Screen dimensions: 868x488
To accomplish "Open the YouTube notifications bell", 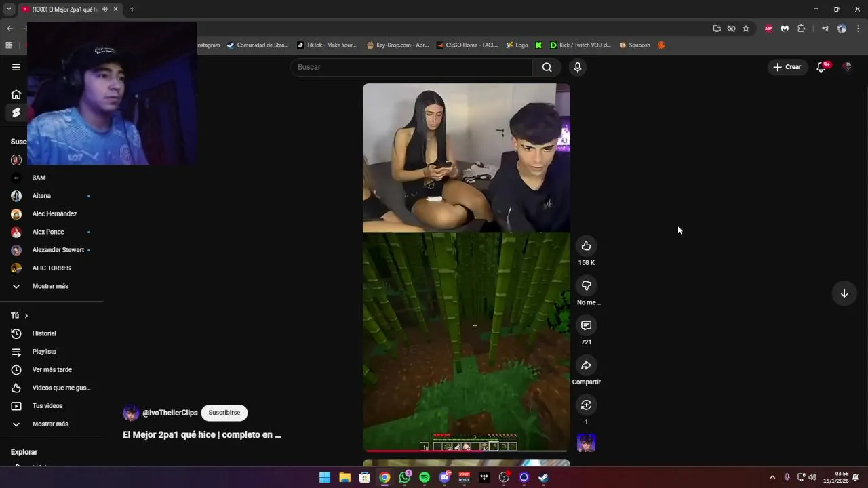I will tap(821, 67).
